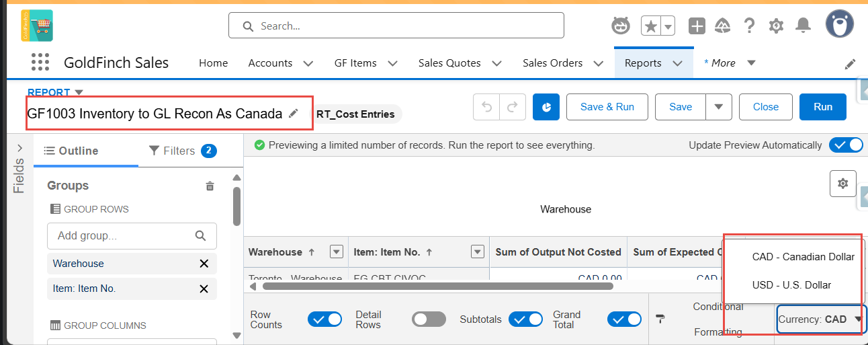The height and width of the screenshot is (345, 868).
Task: Click the Sum of Output Not Costed header
Action: click(x=558, y=252)
